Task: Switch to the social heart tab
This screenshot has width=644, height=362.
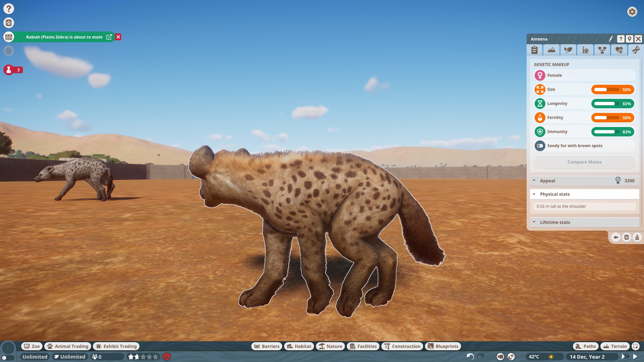Action: 619,50
